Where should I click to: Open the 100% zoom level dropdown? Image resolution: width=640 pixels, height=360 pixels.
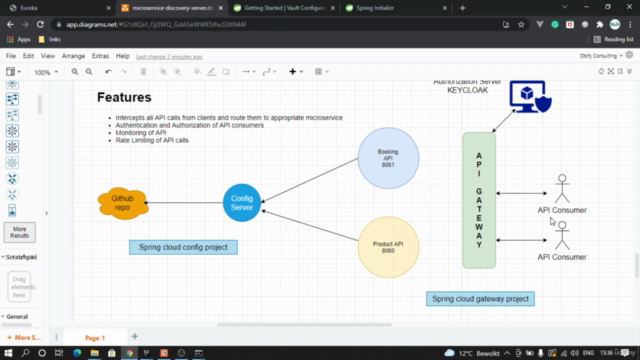tap(46, 72)
